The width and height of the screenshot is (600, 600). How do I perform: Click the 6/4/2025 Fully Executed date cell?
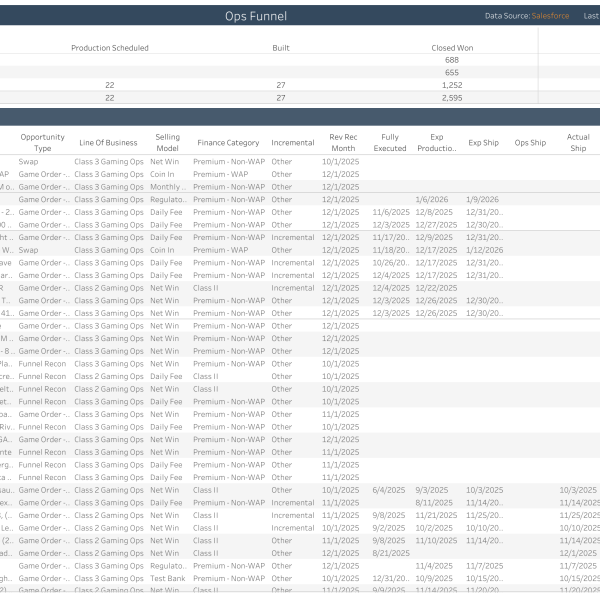tap(387, 490)
